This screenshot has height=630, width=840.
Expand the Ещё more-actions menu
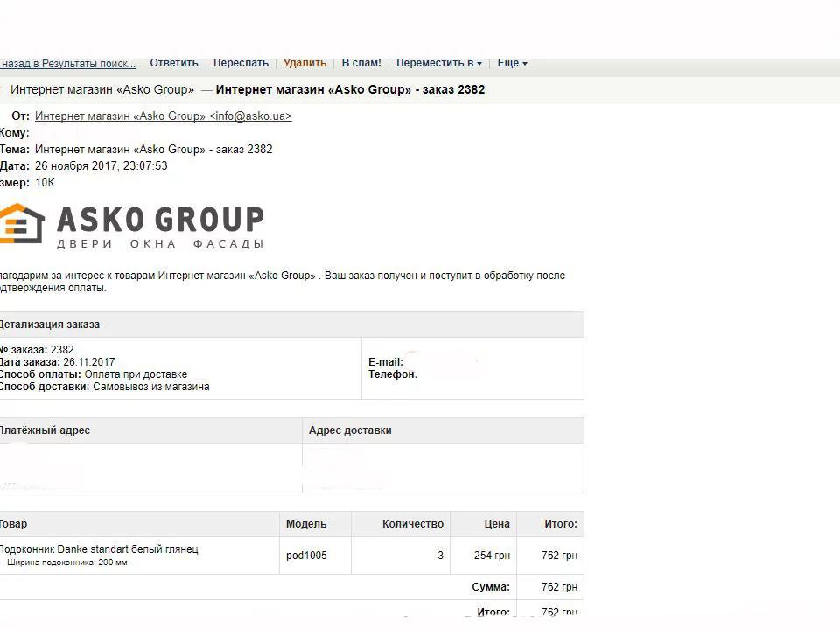coord(512,63)
